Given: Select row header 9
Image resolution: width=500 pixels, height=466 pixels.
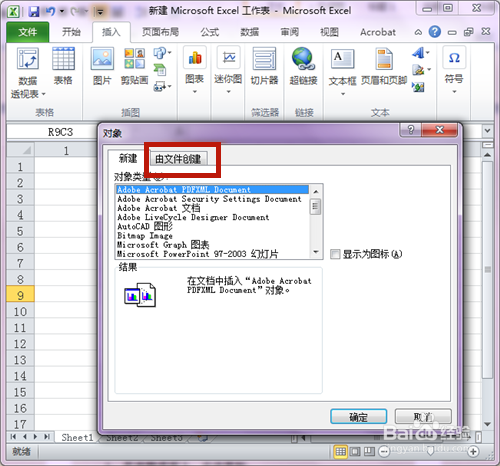Looking at the screenshot, I should 20,295.
